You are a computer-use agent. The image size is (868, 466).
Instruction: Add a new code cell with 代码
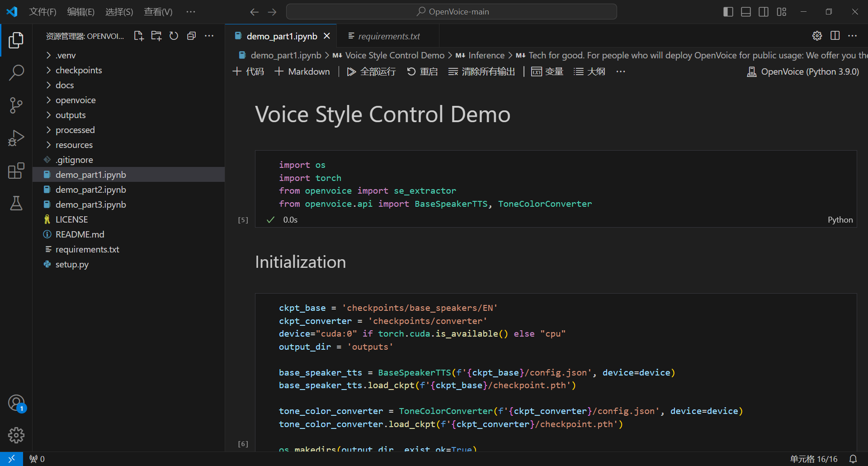[248, 71]
